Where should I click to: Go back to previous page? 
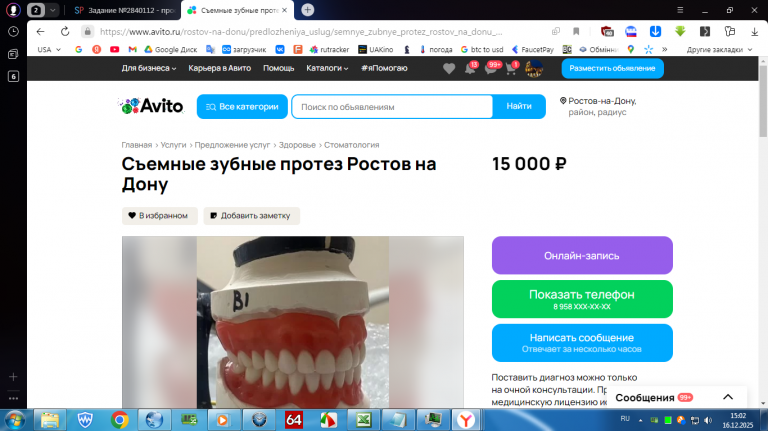[x=40, y=31]
